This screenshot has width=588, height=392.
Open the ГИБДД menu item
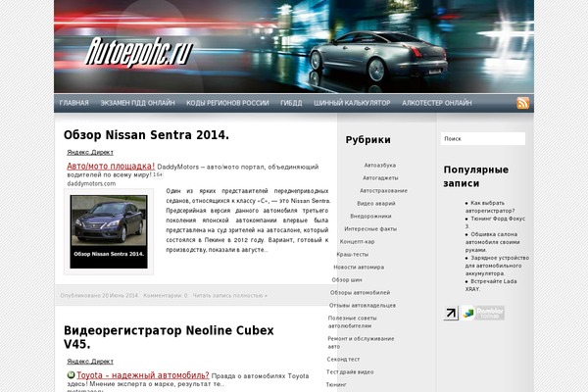click(291, 103)
